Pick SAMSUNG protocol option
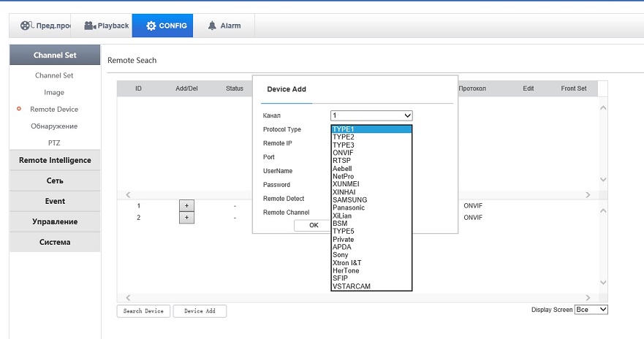 point(349,199)
